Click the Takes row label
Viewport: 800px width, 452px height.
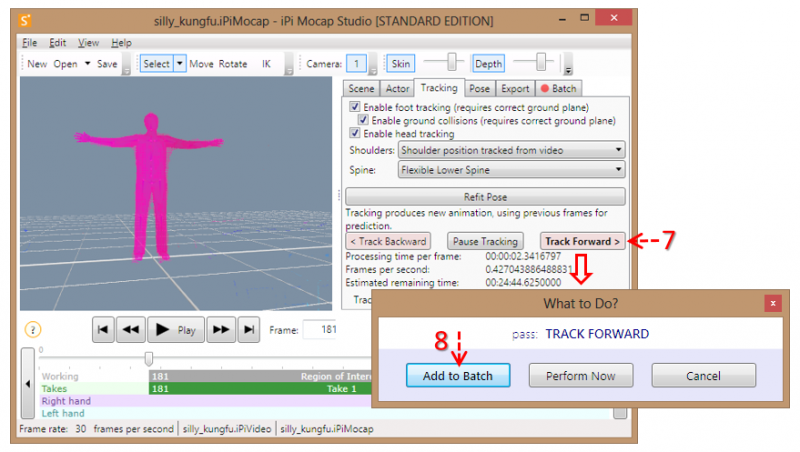tap(54, 389)
